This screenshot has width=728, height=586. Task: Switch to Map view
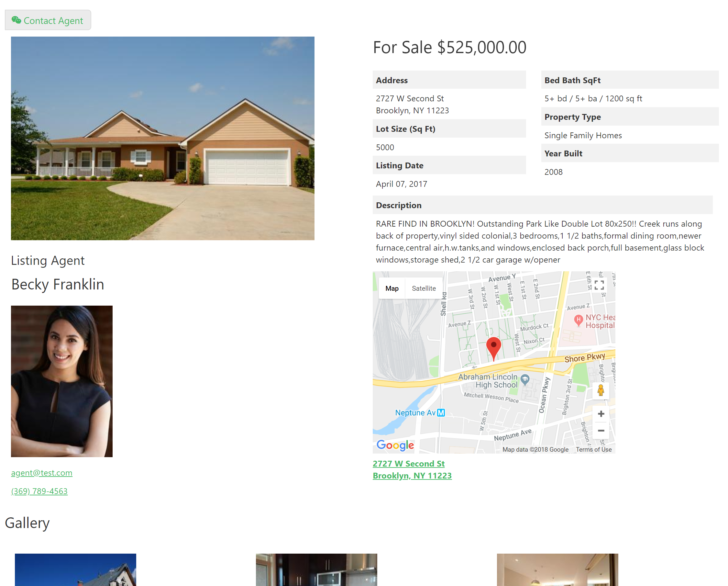coord(392,289)
